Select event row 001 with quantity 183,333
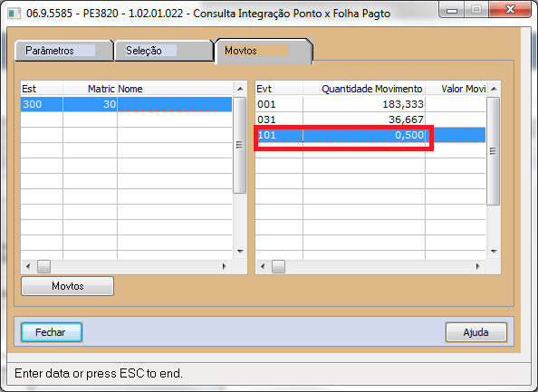 point(370,104)
